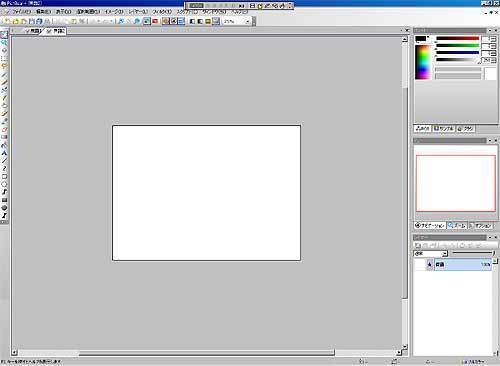Select the filled rectangle shape tool
This screenshot has width=500, height=366.
4,200
